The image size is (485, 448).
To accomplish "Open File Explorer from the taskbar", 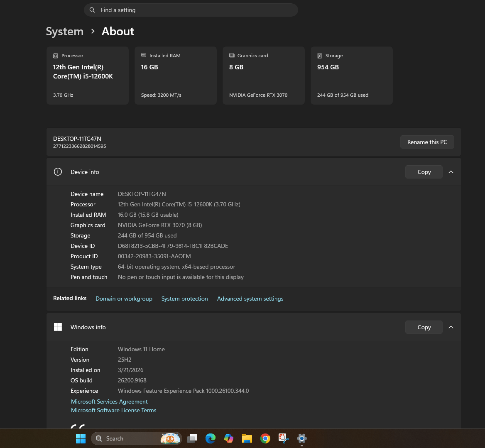I will [247, 438].
